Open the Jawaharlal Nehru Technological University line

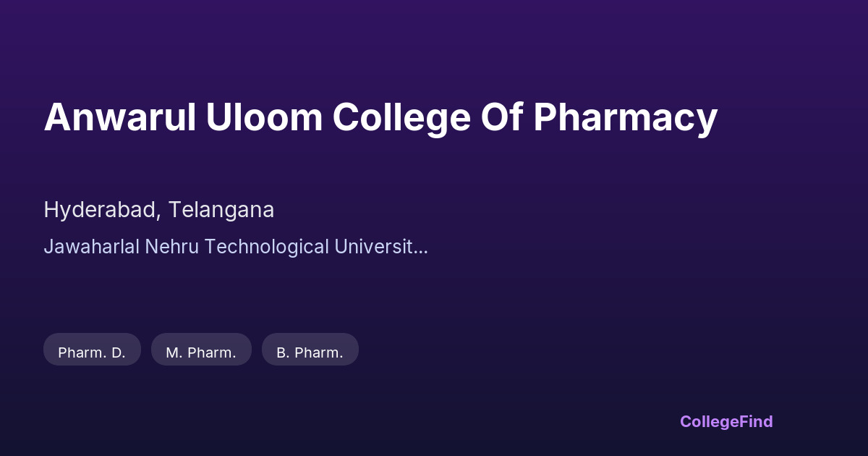[x=235, y=247]
